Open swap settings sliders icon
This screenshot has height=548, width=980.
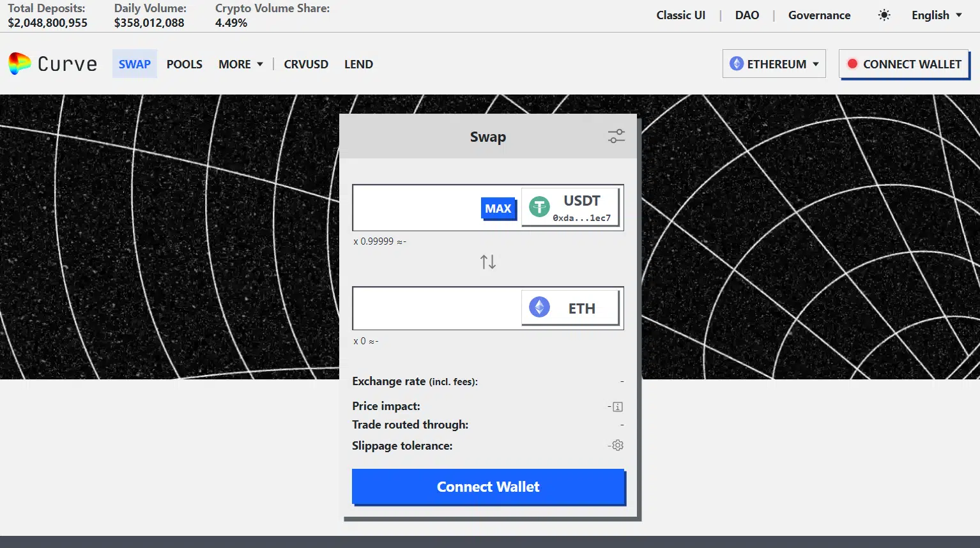pyautogui.click(x=616, y=136)
